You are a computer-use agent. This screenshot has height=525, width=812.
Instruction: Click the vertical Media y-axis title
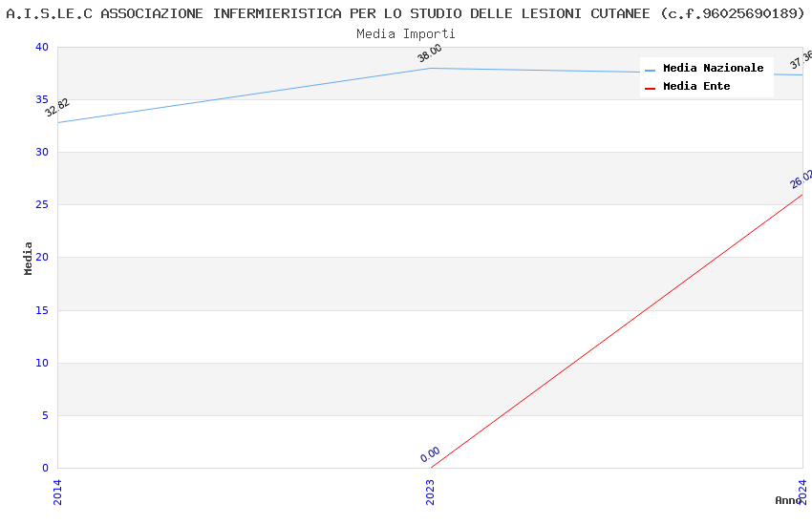(29, 258)
